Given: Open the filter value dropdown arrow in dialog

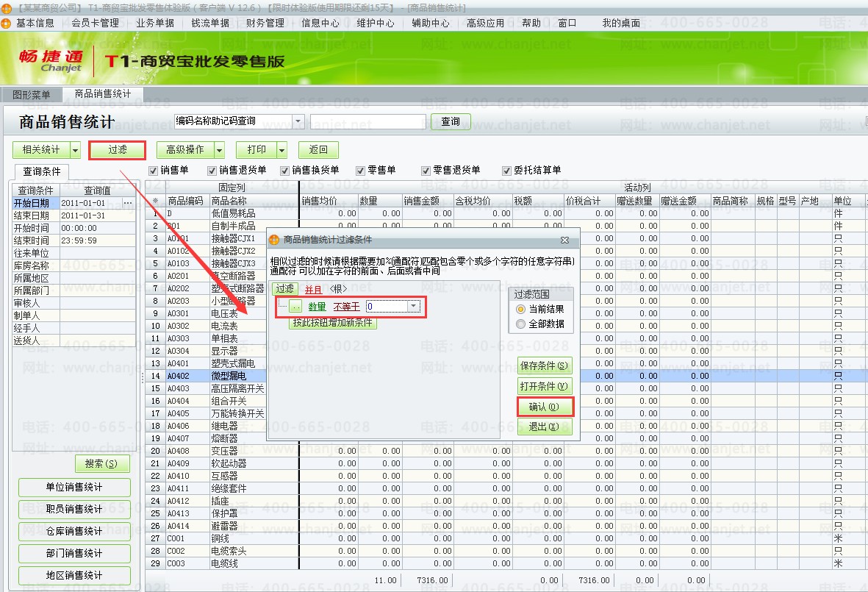Looking at the screenshot, I should coord(414,306).
